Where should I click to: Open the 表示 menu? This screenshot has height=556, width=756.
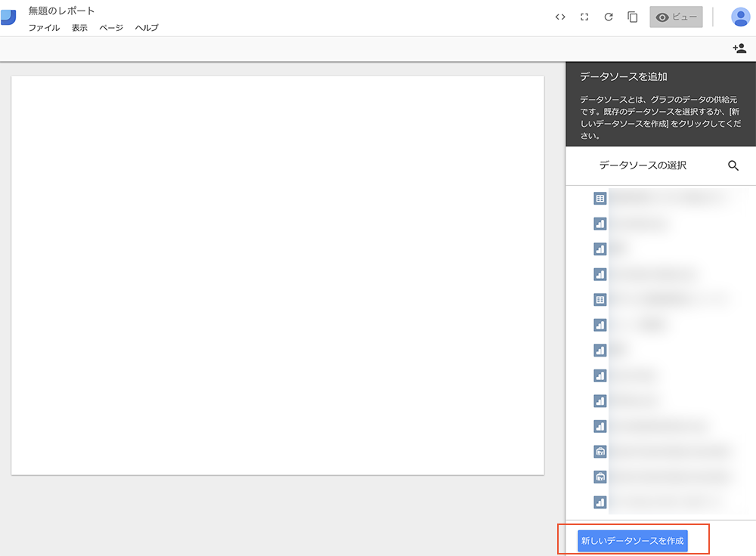tap(79, 28)
